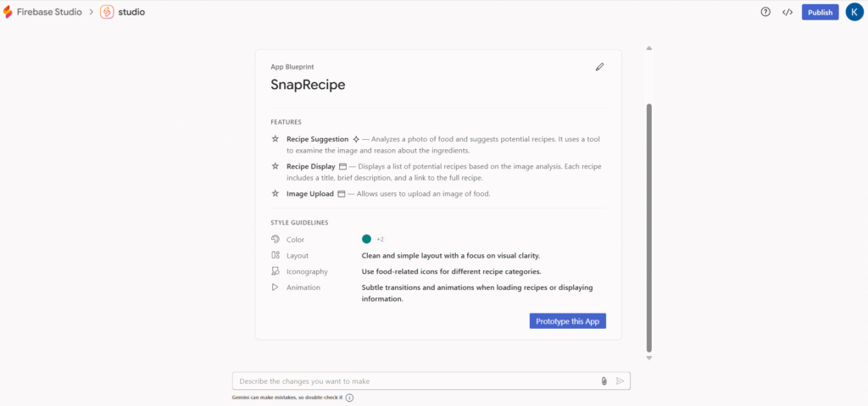Viewport: 868px width, 406px height.
Task: Click Prototype this App button
Action: point(567,321)
